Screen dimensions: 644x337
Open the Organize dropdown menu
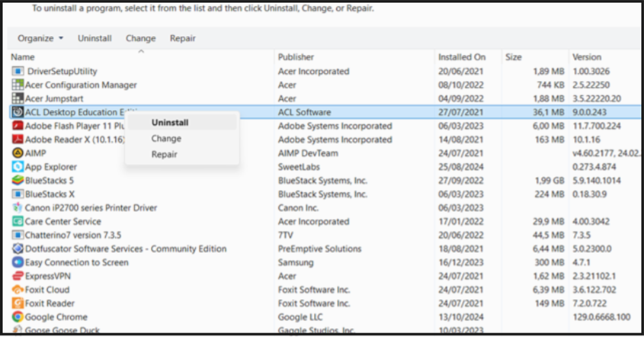pos(40,38)
